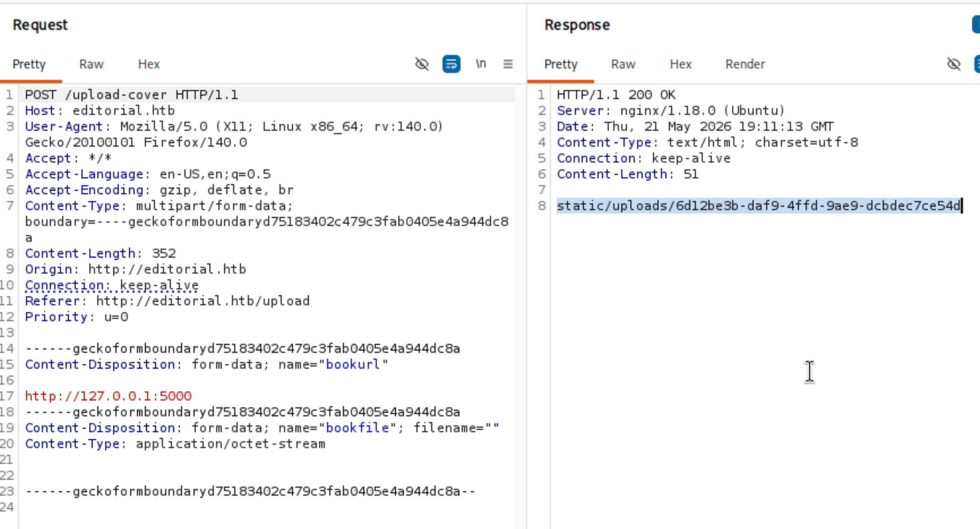Switch Response view to Pretty tab
Screen dimensions: 980x529
pyautogui.click(x=561, y=64)
